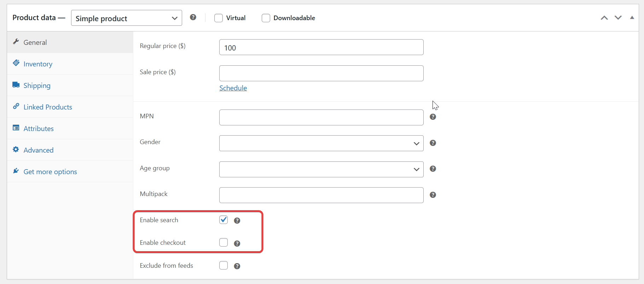Open the Simple product type dropdown
644x284 pixels.
coord(126,18)
